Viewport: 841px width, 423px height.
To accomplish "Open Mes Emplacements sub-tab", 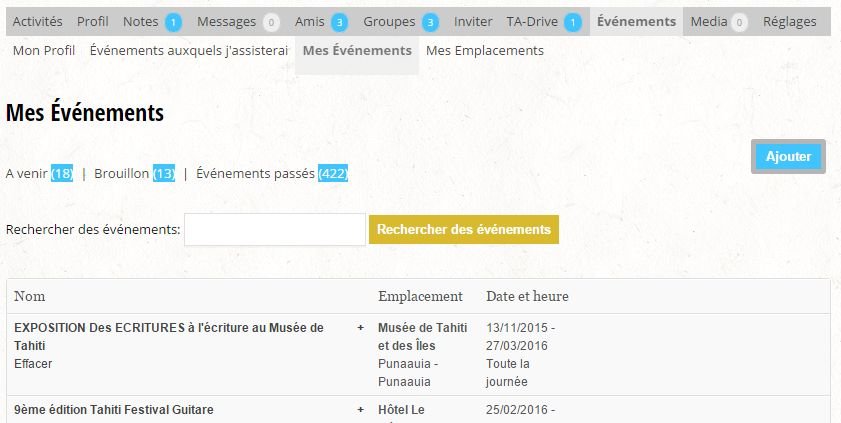I will [x=485, y=50].
